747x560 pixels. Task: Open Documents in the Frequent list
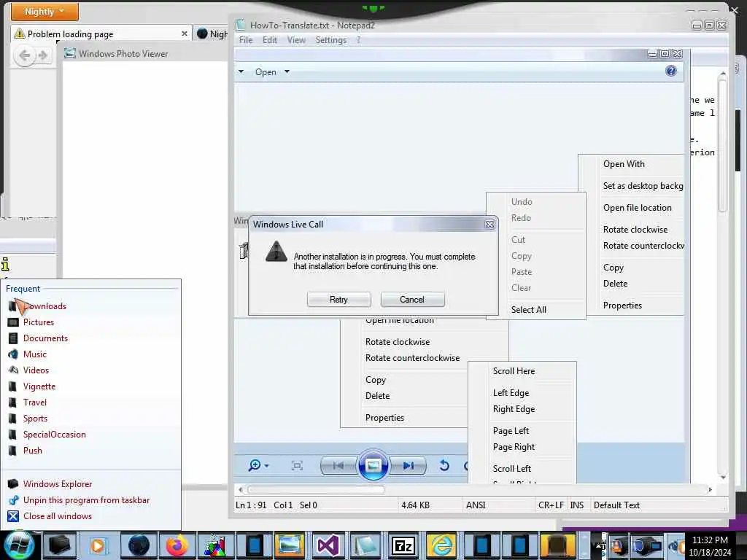pyautogui.click(x=45, y=338)
